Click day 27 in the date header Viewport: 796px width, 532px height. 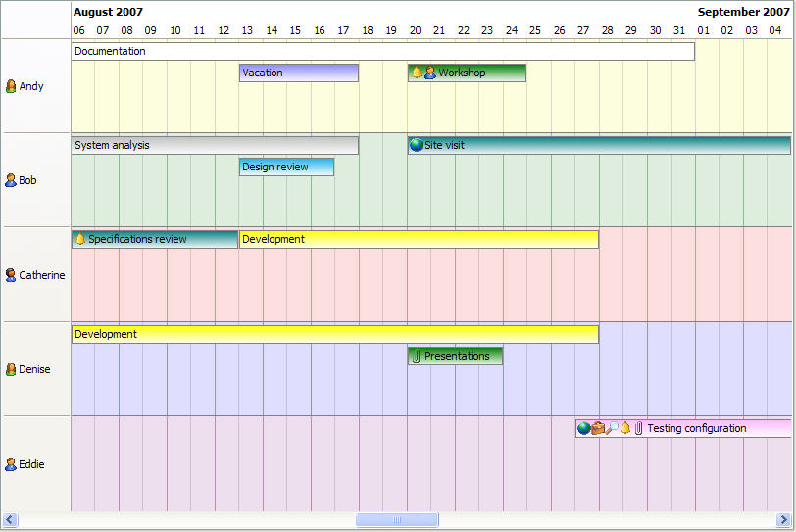point(583,30)
